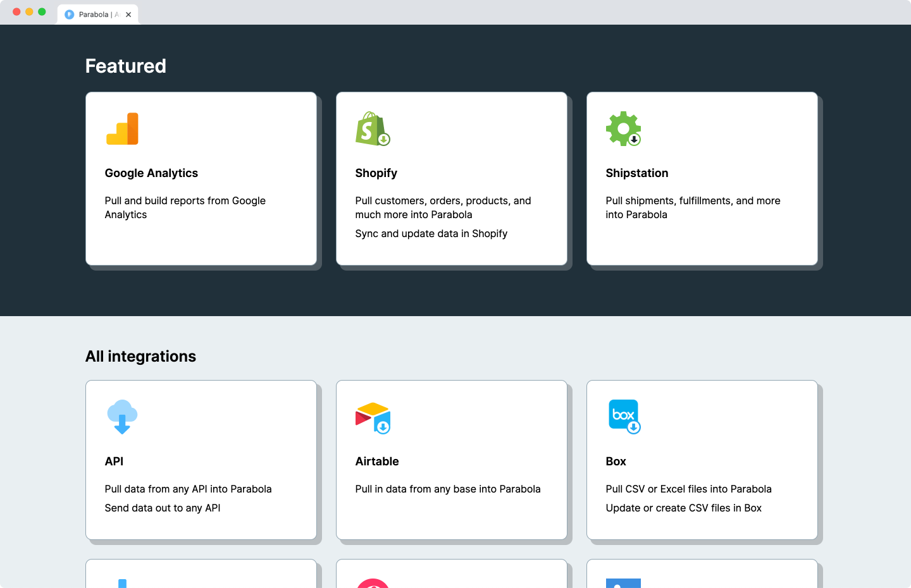Click the 'All integrations' section heading
This screenshot has height=588, width=911.
pyautogui.click(x=140, y=357)
